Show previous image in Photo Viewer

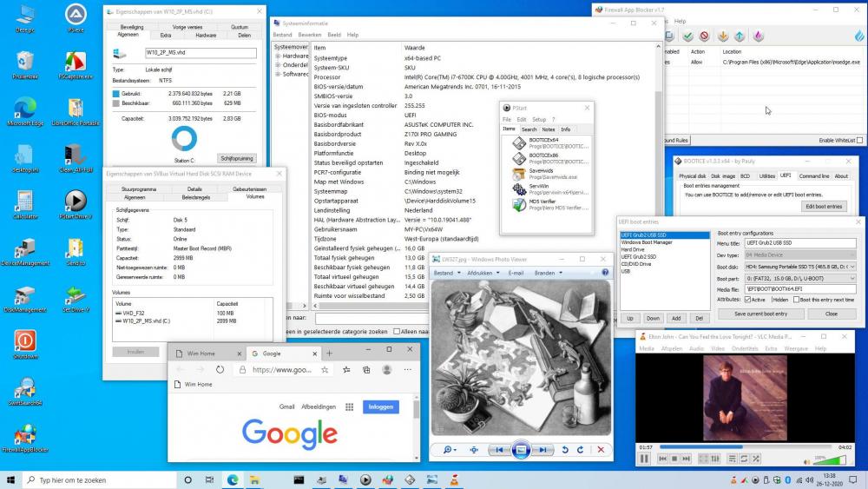(x=499, y=450)
